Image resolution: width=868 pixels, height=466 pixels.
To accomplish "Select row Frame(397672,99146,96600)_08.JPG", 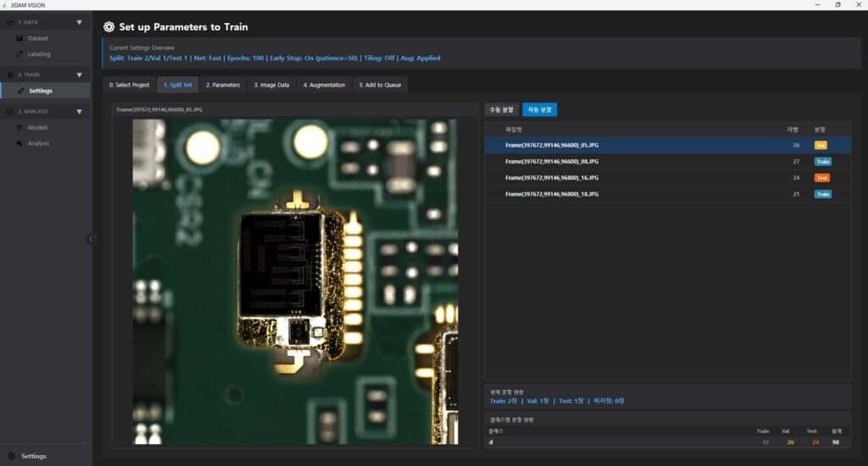I will (x=668, y=162).
